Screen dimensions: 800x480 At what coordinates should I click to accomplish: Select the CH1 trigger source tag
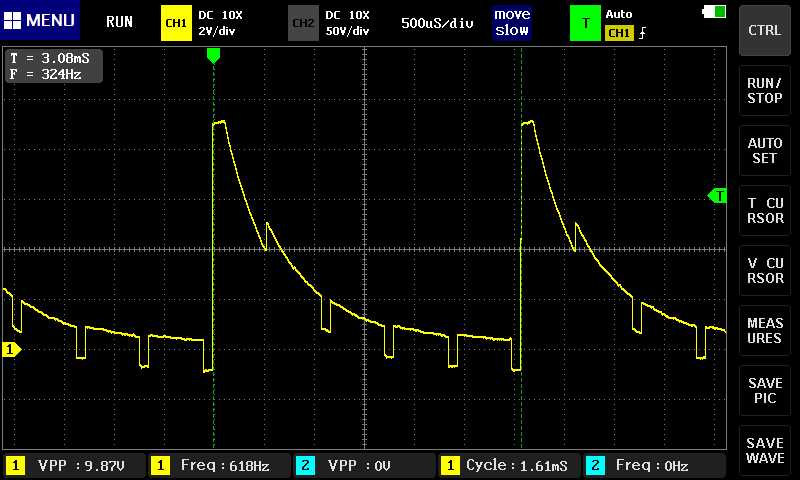619,33
